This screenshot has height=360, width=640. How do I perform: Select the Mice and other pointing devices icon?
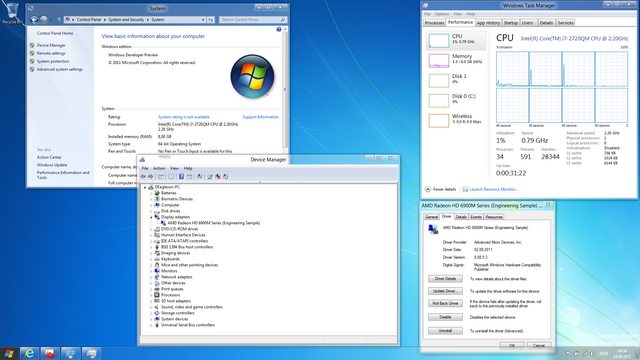(x=157, y=265)
